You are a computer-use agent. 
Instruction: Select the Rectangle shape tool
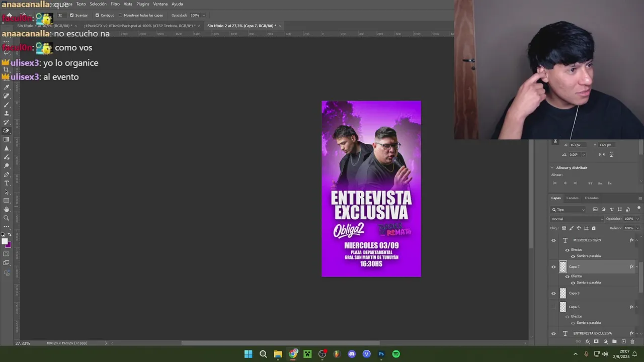(7, 200)
